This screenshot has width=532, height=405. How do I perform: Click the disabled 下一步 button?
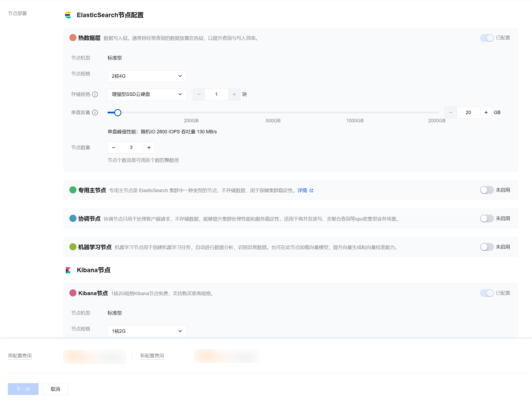(23, 389)
